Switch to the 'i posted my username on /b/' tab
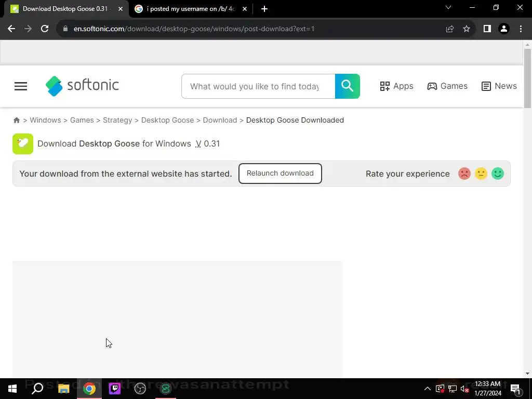Image resolution: width=532 pixels, height=399 pixels. coord(191,9)
